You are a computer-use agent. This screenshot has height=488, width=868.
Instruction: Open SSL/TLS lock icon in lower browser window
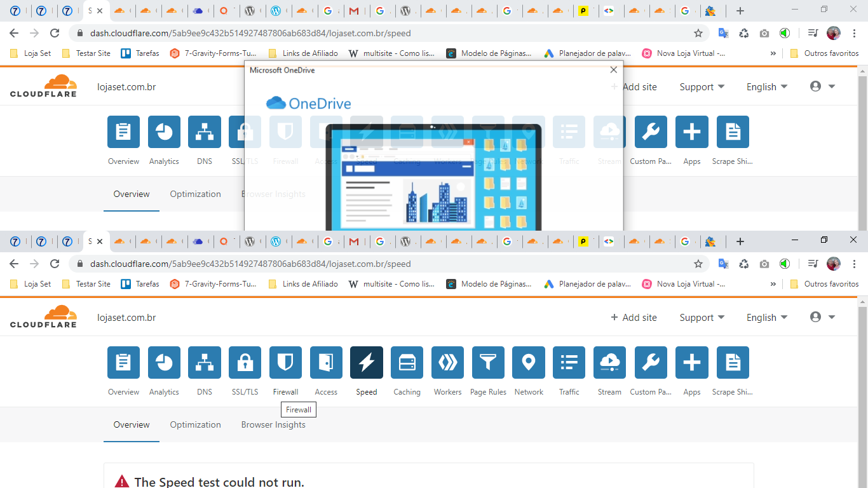pyautogui.click(x=245, y=363)
